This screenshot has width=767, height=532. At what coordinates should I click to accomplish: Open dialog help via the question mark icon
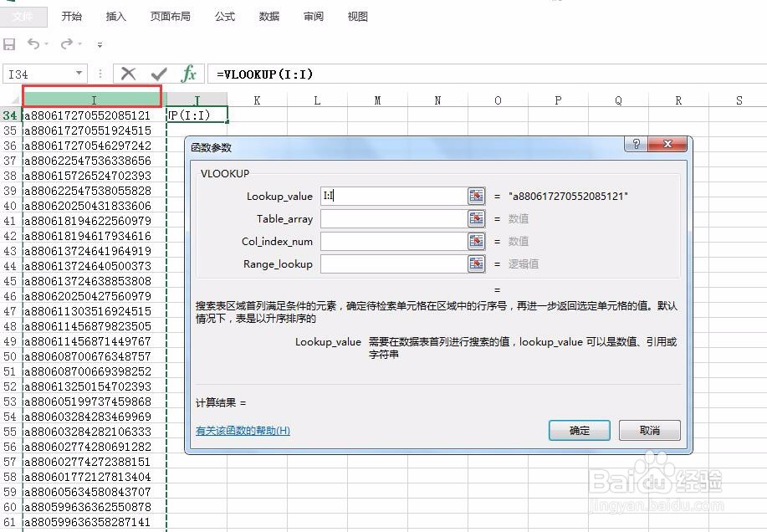[x=636, y=144]
